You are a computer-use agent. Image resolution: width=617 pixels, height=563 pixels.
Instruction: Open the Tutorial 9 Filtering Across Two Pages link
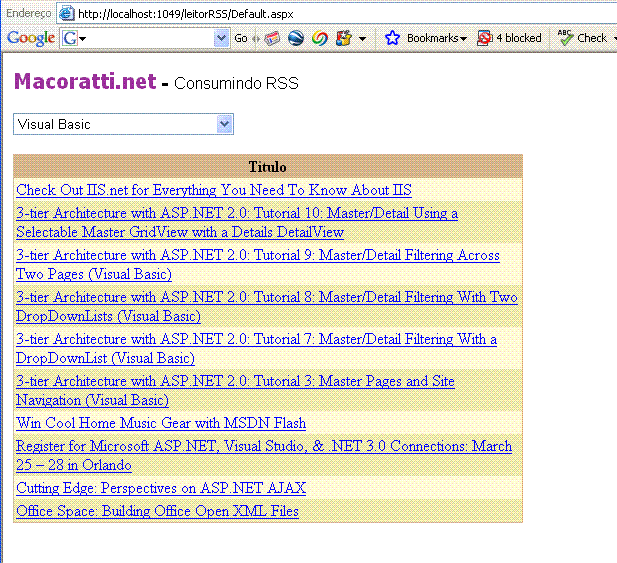(x=258, y=264)
